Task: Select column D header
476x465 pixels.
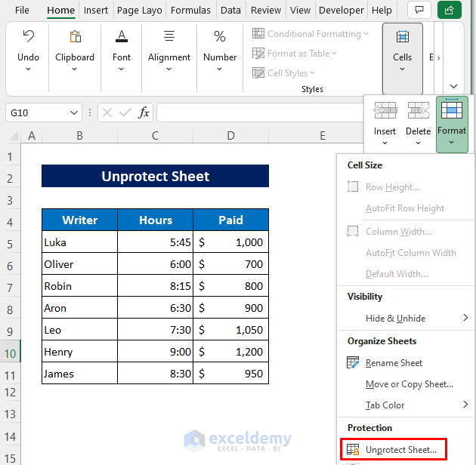Action: coord(230,136)
